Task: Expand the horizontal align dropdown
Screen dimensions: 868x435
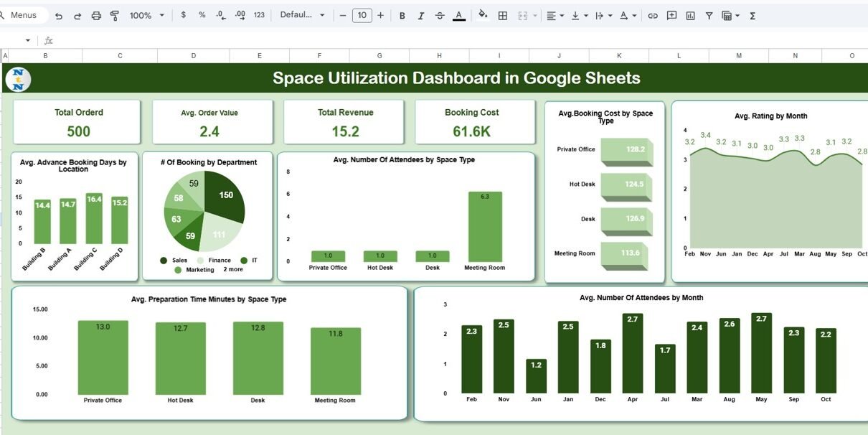Action: click(x=555, y=16)
